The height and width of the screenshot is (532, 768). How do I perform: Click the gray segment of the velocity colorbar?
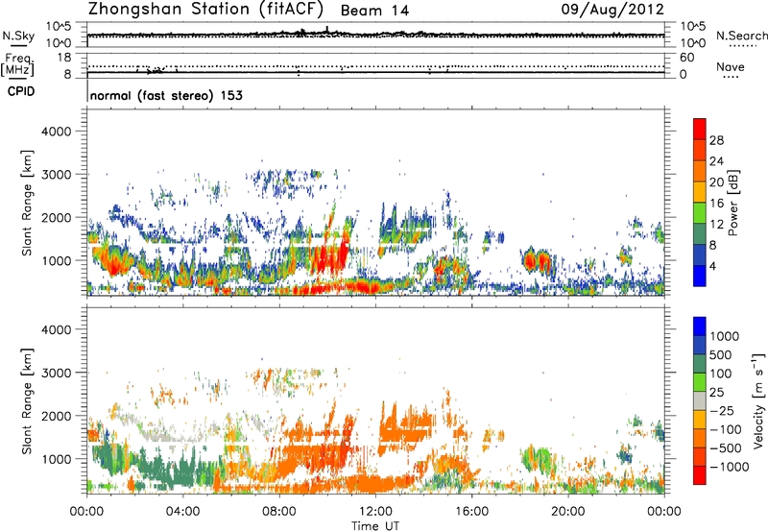pos(700,400)
